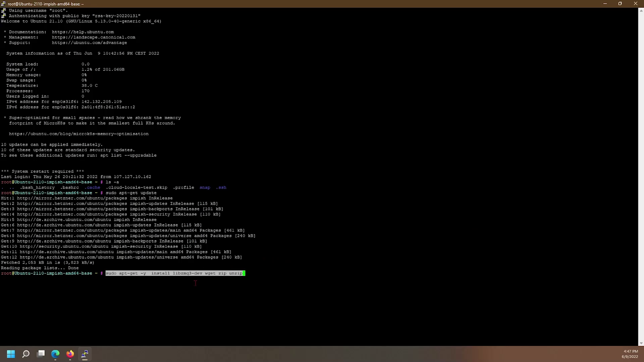Click the "Processes:" row showing 170
The height and width of the screenshot is (362, 644).
pyautogui.click(x=48, y=91)
